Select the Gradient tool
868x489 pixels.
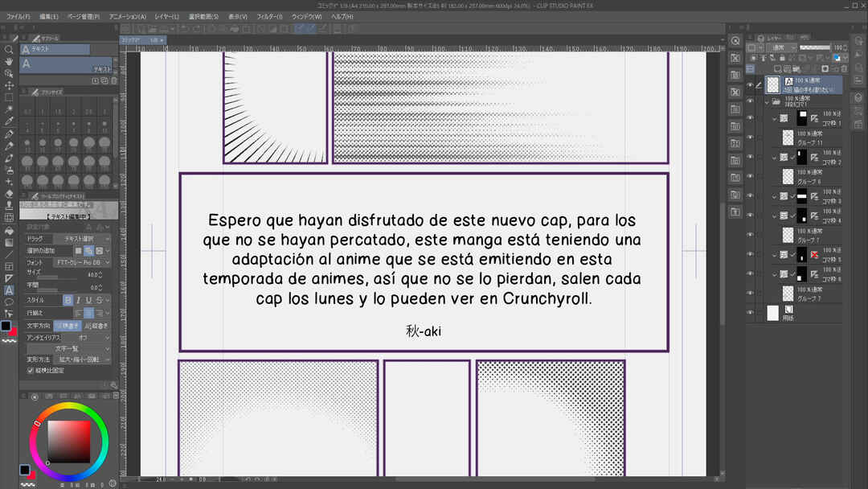coord(9,242)
